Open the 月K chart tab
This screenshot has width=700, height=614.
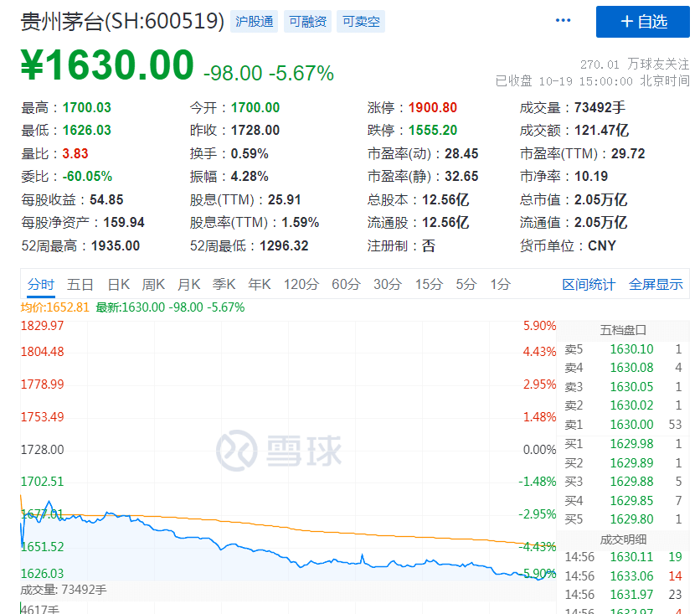[x=189, y=285]
